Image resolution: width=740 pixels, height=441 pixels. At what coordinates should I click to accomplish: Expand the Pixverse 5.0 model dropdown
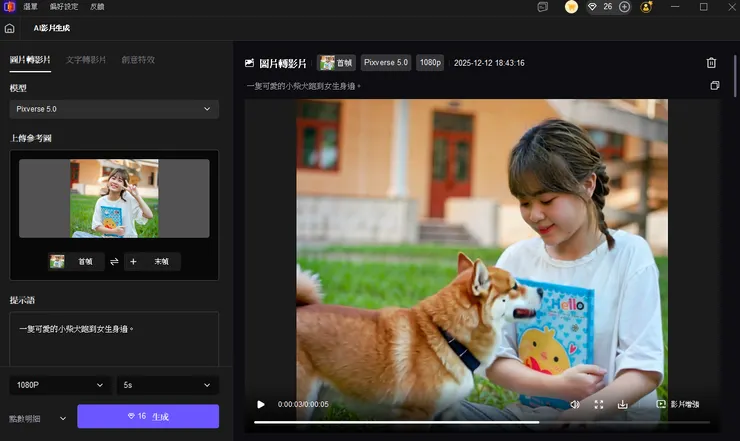tap(114, 109)
